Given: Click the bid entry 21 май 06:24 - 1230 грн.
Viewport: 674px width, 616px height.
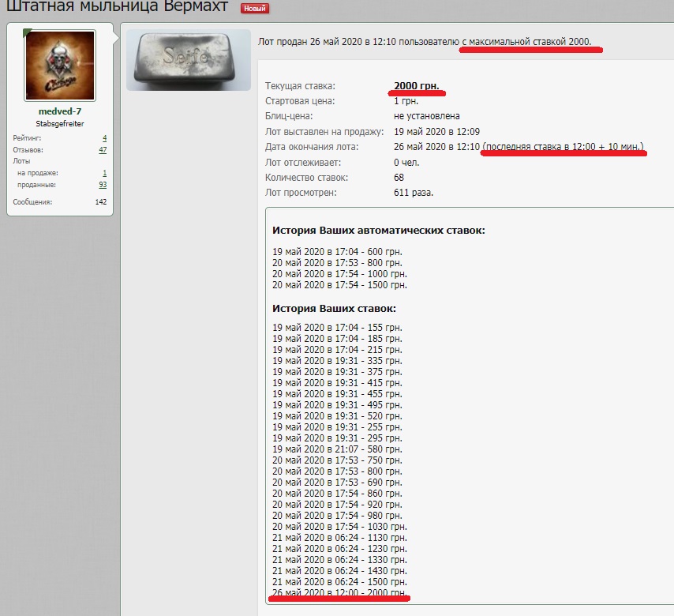Looking at the screenshot, I should coord(339,549).
